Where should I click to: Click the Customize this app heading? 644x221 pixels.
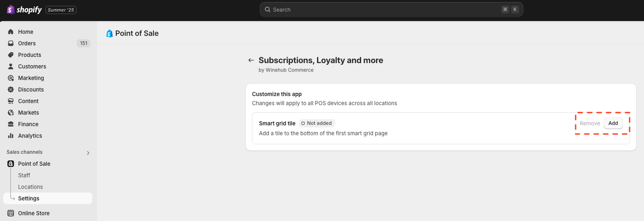[x=277, y=94]
